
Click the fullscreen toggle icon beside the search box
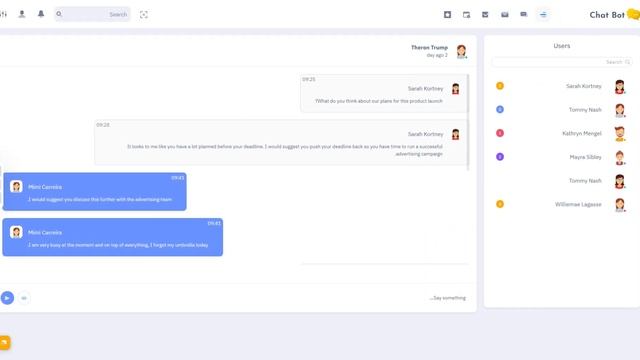click(x=144, y=15)
